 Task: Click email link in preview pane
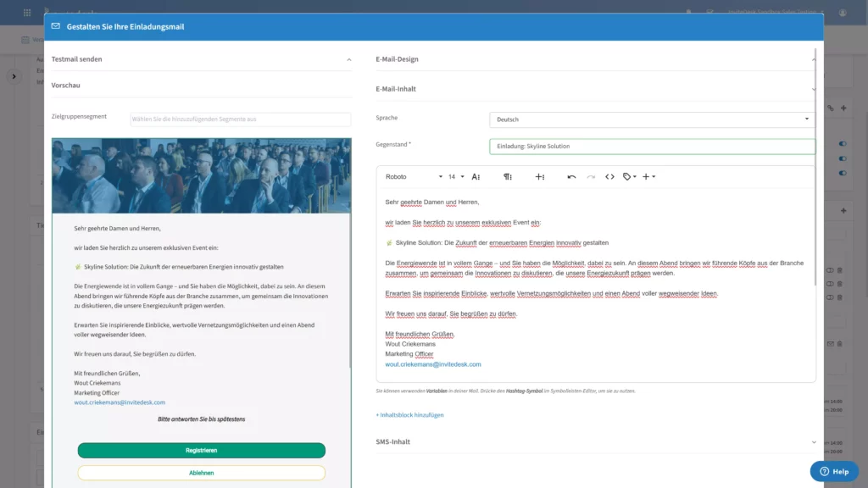[120, 402]
